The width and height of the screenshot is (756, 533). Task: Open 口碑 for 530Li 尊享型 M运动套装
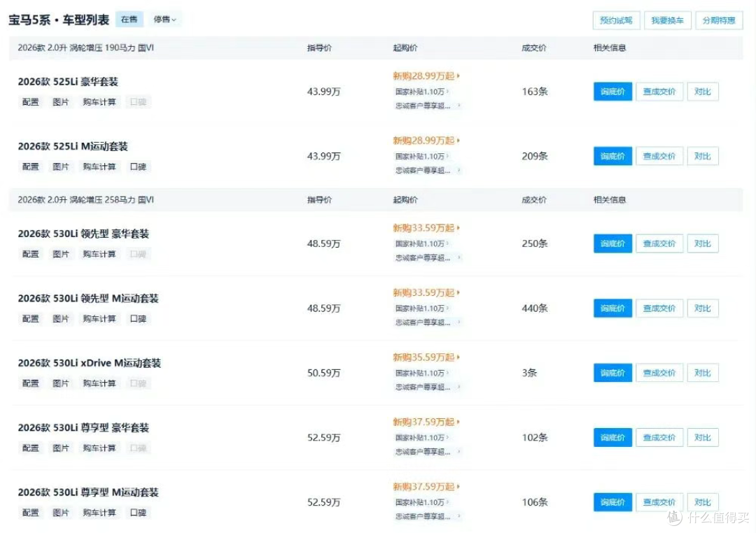pyautogui.click(x=138, y=512)
